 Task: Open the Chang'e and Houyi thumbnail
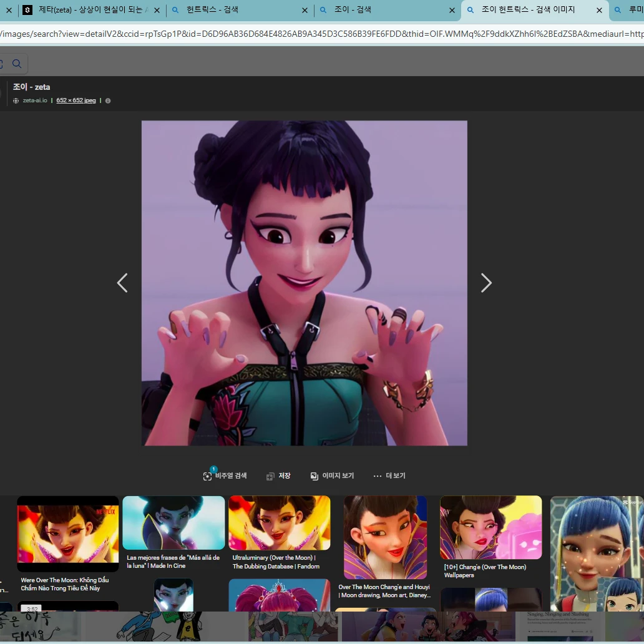pos(385,537)
